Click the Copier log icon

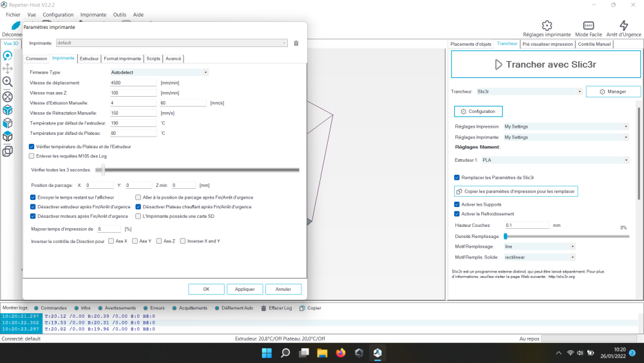click(302, 308)
